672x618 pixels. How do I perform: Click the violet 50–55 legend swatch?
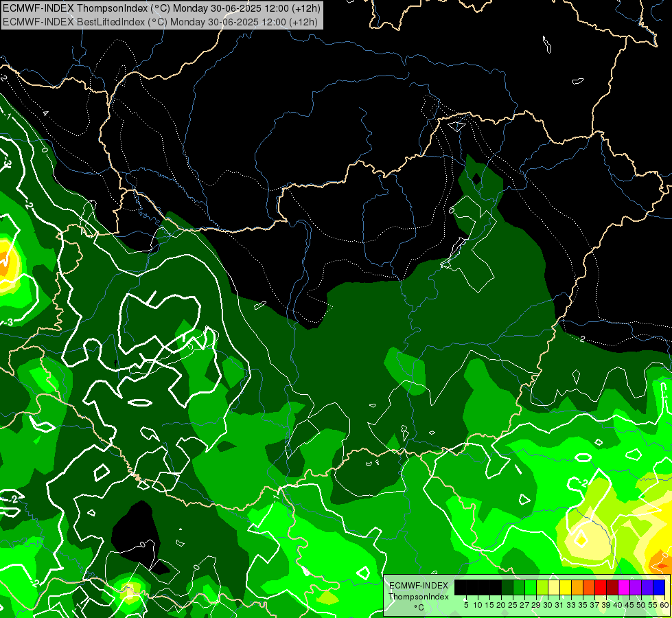point(647,587)
